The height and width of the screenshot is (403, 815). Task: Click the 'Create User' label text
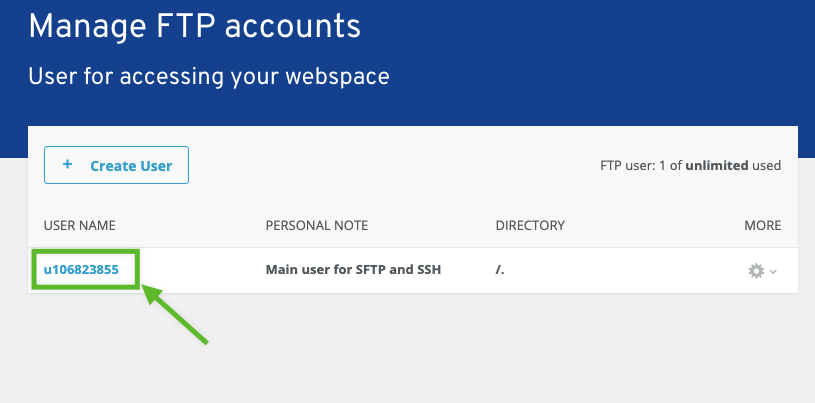point(131,166)
